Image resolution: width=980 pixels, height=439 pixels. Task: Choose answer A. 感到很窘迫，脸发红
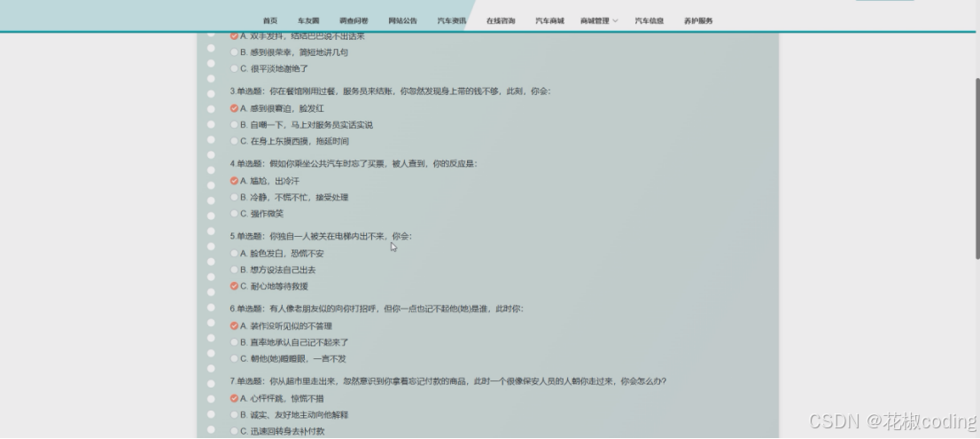pos(235,108)
